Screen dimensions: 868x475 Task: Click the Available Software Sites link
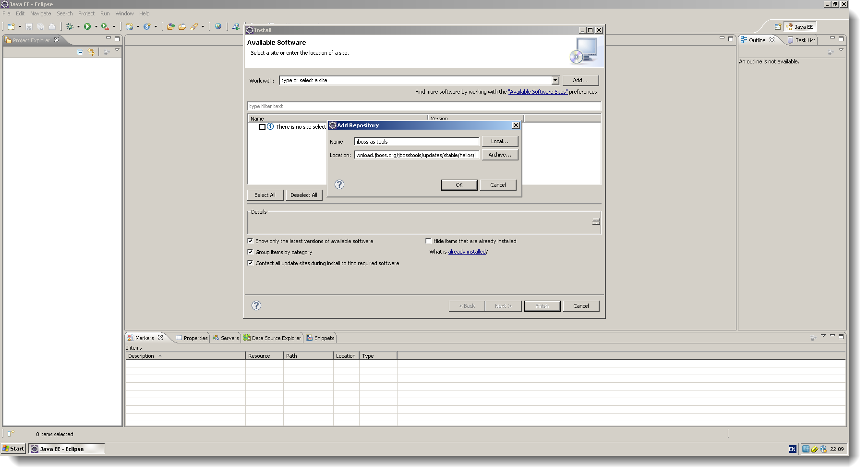point(538,92)
